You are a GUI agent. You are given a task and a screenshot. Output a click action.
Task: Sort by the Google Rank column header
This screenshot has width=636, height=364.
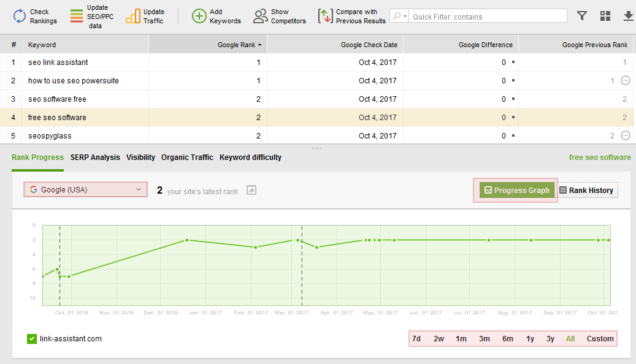click(x=208, y=45)
